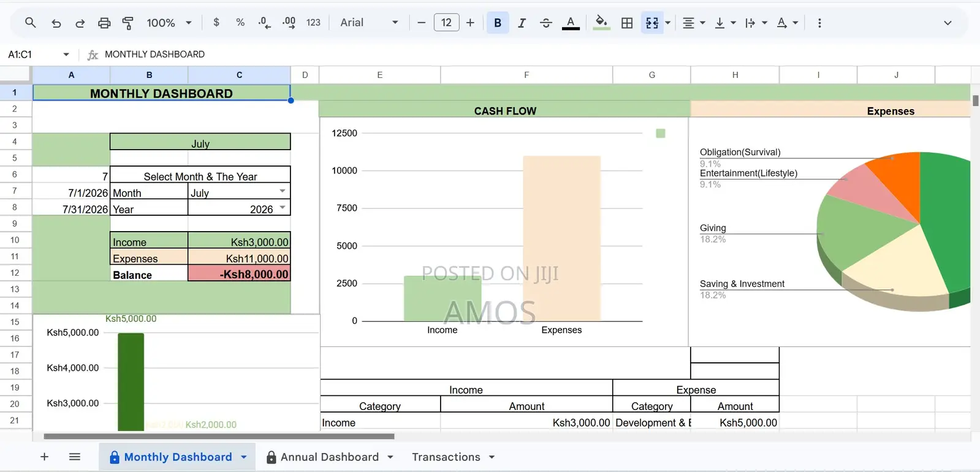This screenshot has width=980, height=472.
Task: Collapse the toolbar with chevron
Action: click(x=948, y=23)
